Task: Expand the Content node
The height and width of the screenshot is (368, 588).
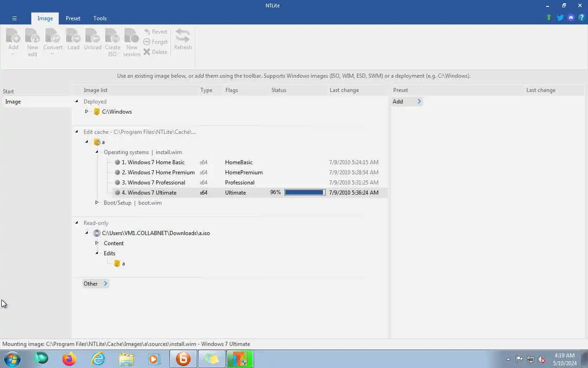Action: pyautogui.click(x=96, y=243)
